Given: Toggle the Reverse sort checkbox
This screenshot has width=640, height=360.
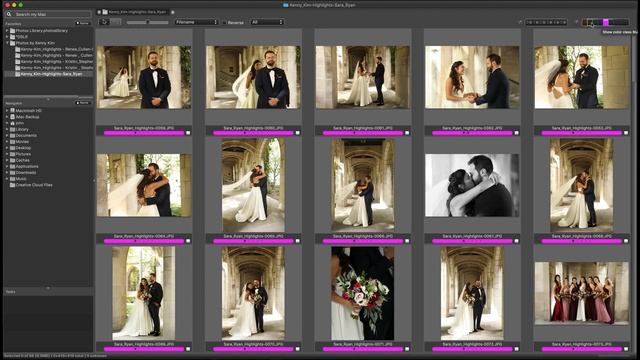Looking at the screenshot, I should click(224, 22).
